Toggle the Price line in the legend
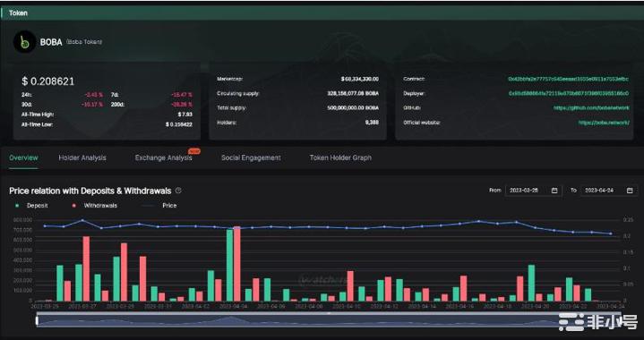The width and height of the screenshot is (644, 340). point(159,206)
